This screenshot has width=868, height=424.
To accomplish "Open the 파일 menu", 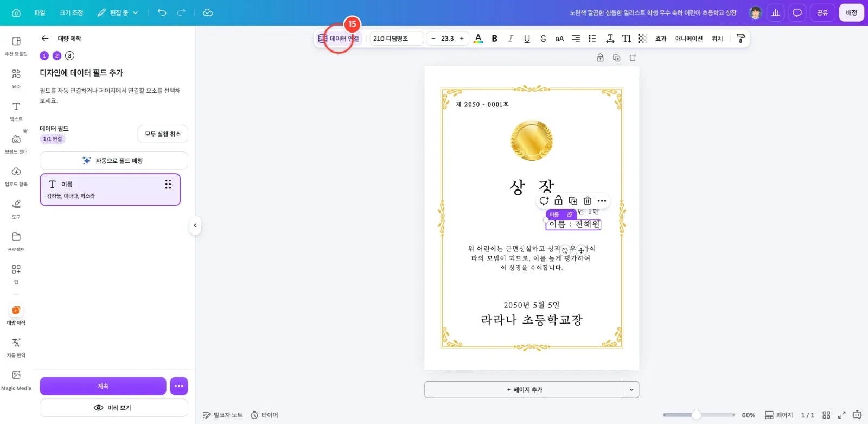I will point(40,12).
